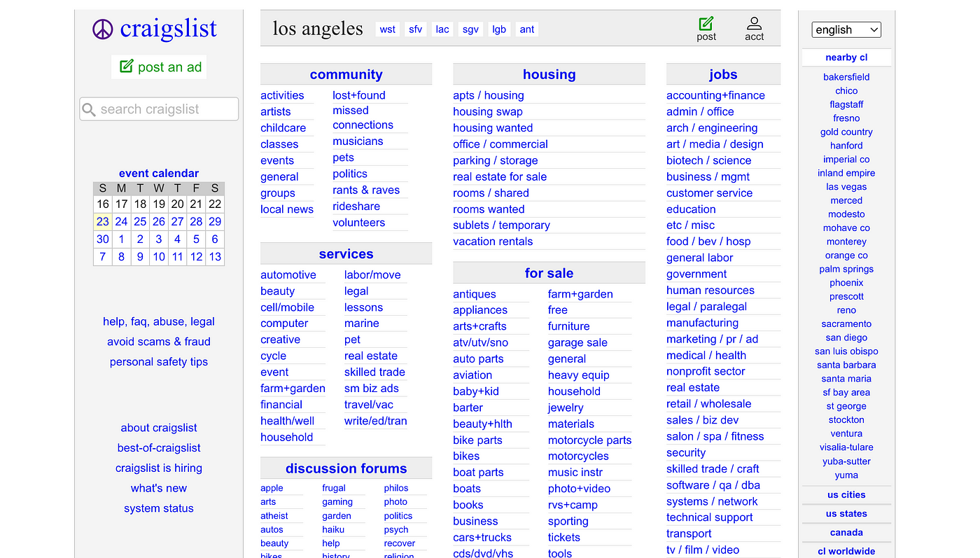Open 'furniture' for sale link
The image size is (980, 558).
(568, 326)
